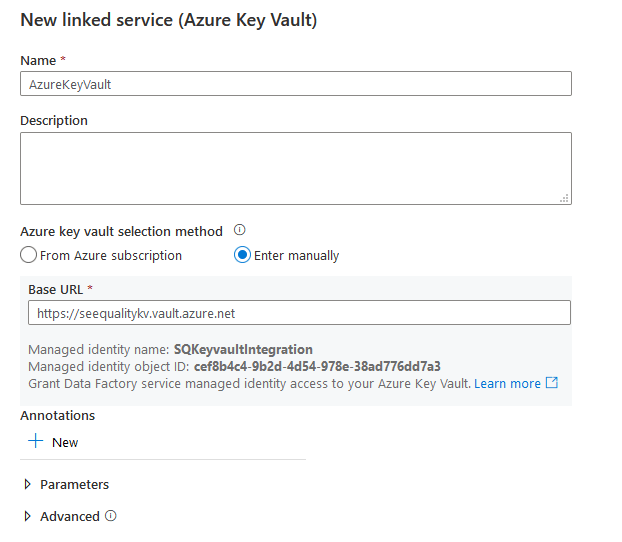Focus the Description text area

click(x=295, y=168)
